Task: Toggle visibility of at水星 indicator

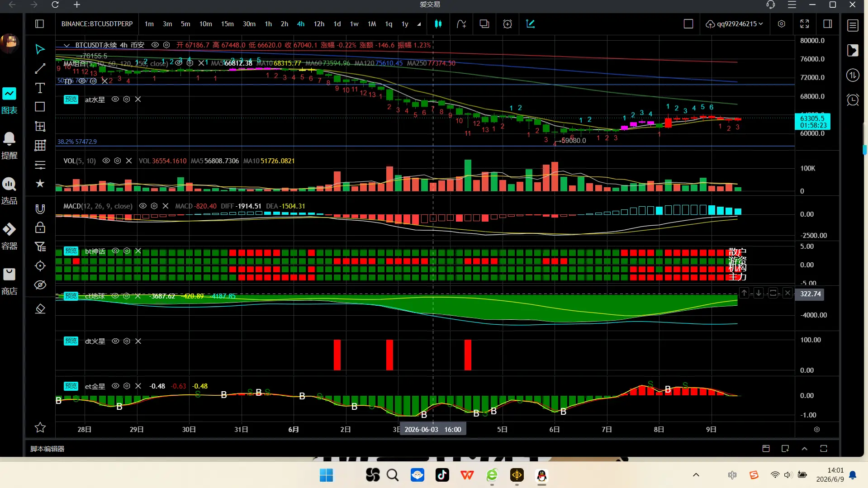Action: tap(115, 99)
